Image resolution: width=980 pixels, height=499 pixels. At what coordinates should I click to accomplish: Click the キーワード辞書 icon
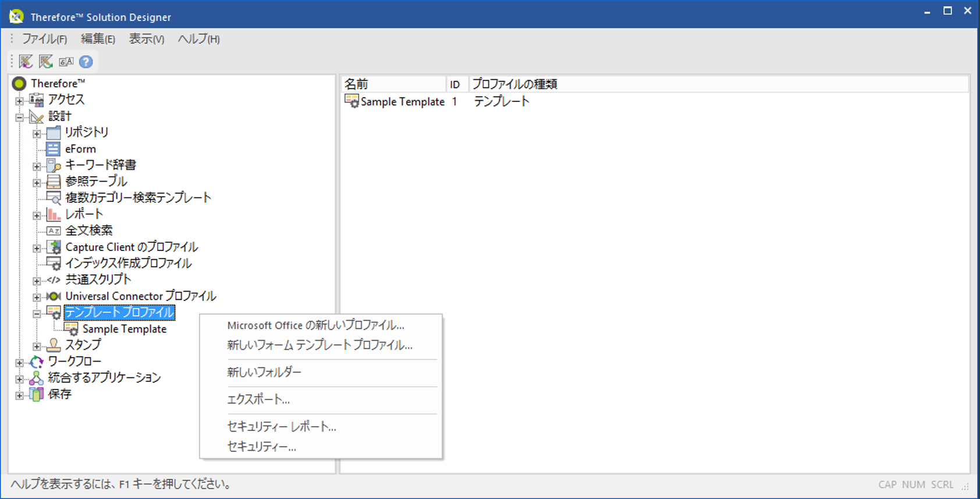tap(54, 165)
